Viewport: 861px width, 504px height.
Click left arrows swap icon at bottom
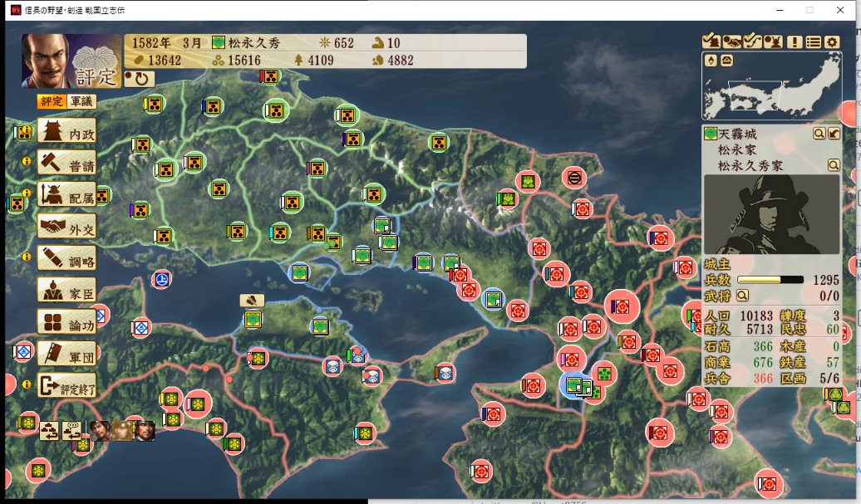[49, 430]
